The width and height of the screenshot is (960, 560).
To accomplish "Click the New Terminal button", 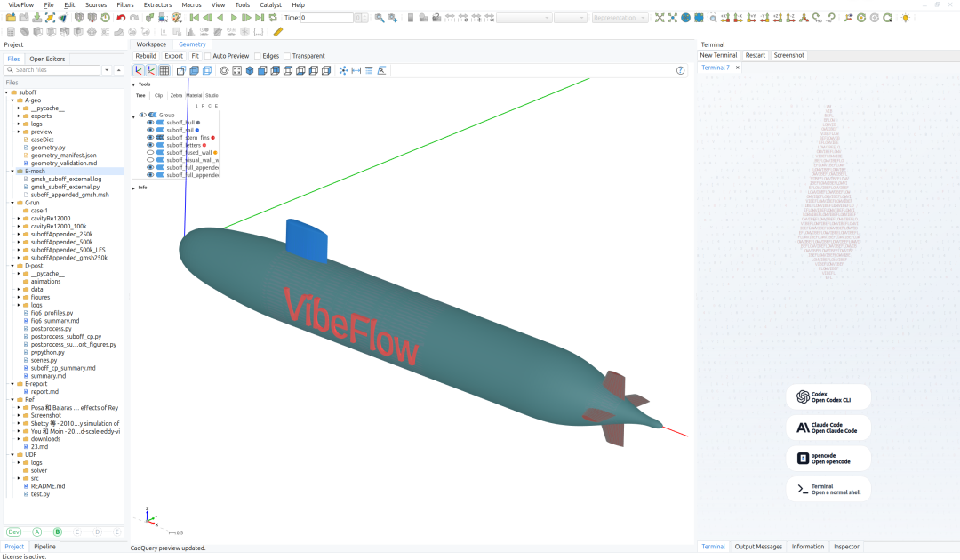I will pos(719,55).
